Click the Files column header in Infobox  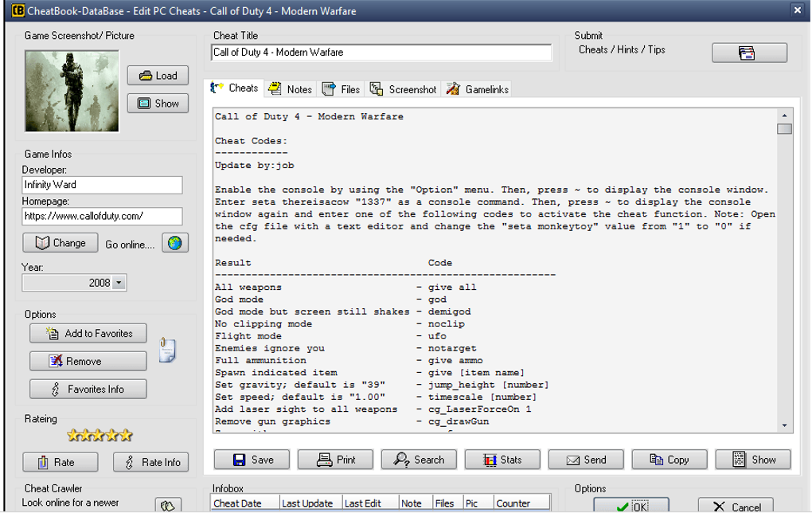point(447,503)
